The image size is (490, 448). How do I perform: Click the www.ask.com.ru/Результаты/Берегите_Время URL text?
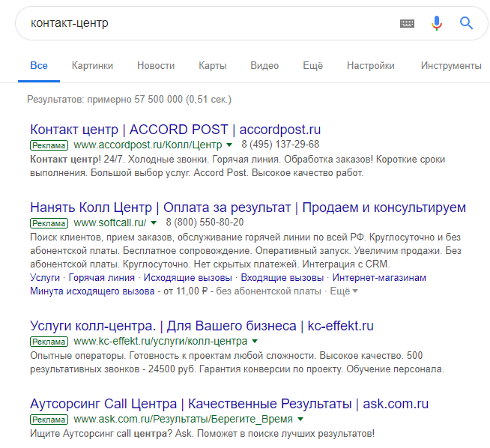(183, 419)
